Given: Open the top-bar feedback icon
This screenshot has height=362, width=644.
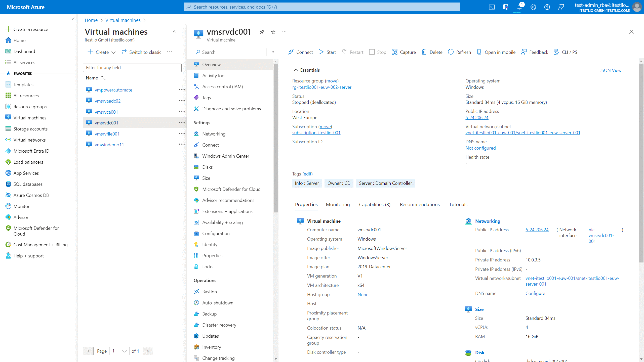Looking at the screenshot, I should tap(561, 7).
